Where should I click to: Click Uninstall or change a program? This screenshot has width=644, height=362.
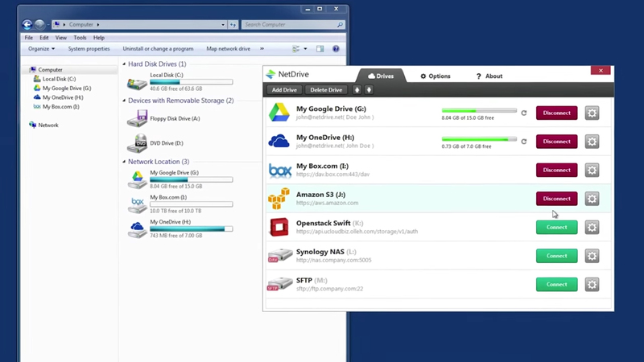pos(158,49)
